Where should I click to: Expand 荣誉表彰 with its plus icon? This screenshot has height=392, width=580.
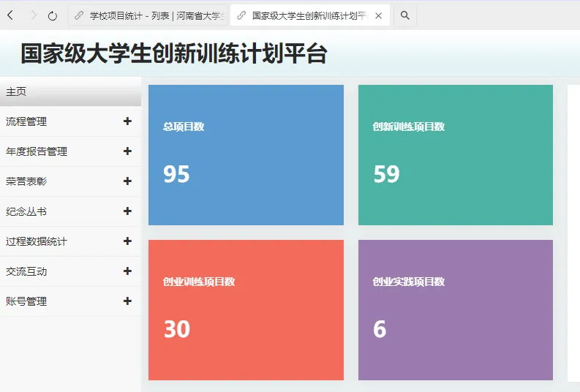pos(127,181)
